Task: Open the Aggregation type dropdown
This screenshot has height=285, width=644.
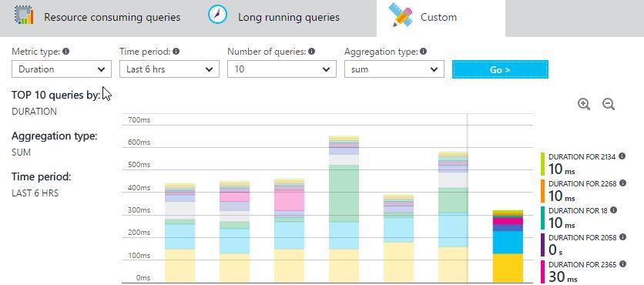Action: tap(394, 69)
